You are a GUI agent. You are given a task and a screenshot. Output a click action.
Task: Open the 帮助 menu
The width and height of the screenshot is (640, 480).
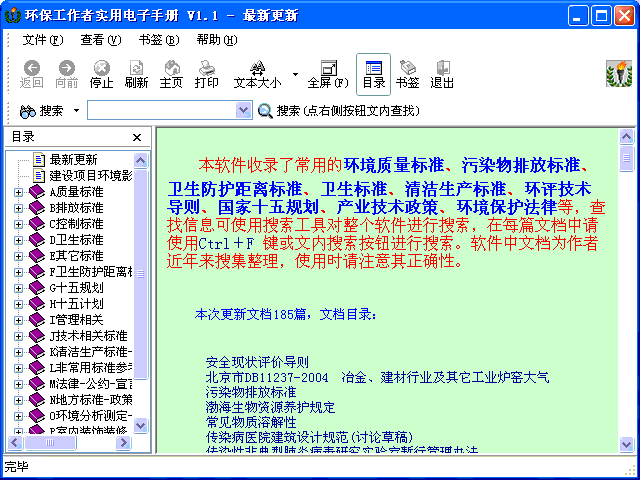click(x=216, y=40)
